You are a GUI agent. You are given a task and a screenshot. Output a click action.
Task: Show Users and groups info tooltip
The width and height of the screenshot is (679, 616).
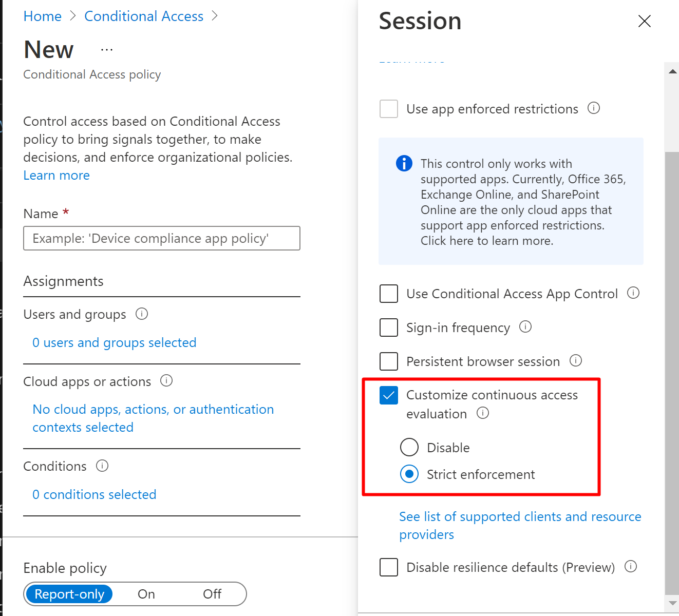point(142,314)
